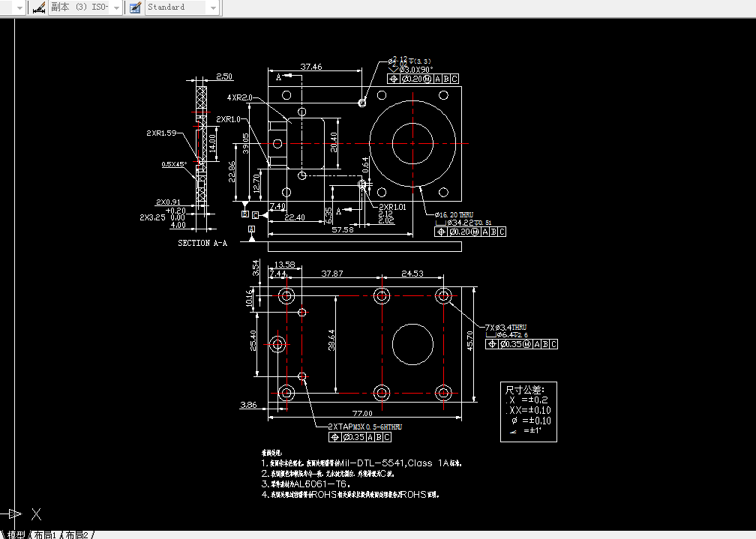756x539 pixels.
Task: Select the 77.00 overall width dimension
Action: click(362, 413)
